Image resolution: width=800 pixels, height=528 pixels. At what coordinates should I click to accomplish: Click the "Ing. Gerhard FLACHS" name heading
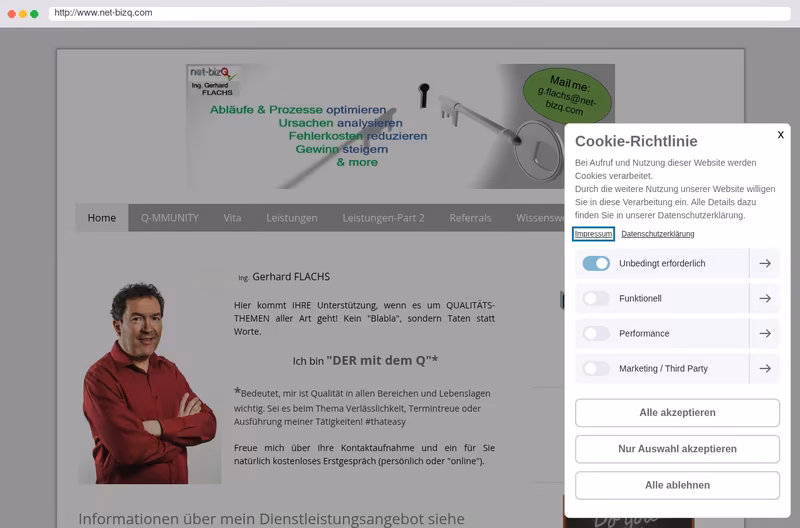(x=284, y=277)
